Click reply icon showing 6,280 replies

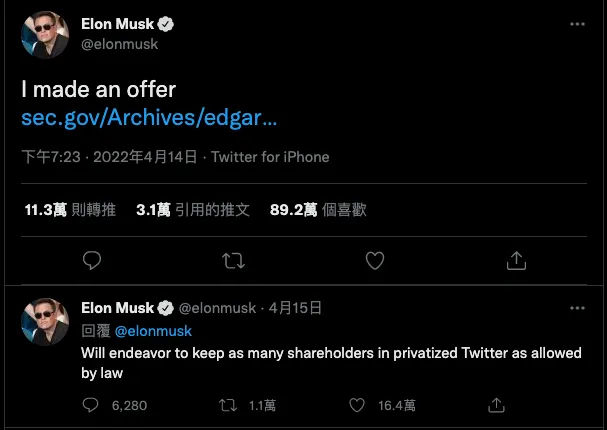click(x=92, y=405)
